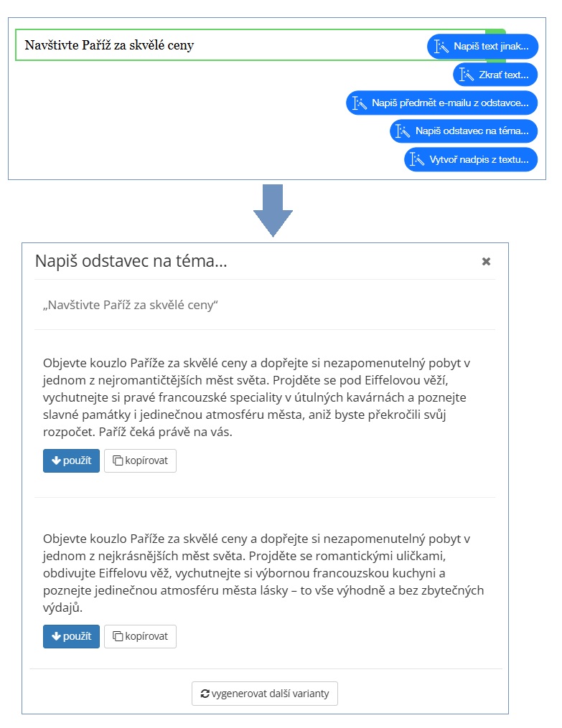
Task: Click 'vygenerovat další varianty' button
Action: point(265,694)
